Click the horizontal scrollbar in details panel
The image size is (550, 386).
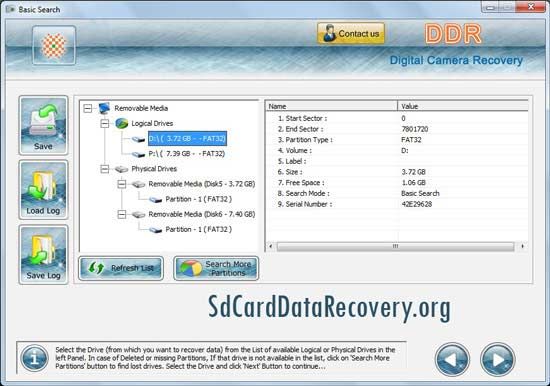point(396,246)
